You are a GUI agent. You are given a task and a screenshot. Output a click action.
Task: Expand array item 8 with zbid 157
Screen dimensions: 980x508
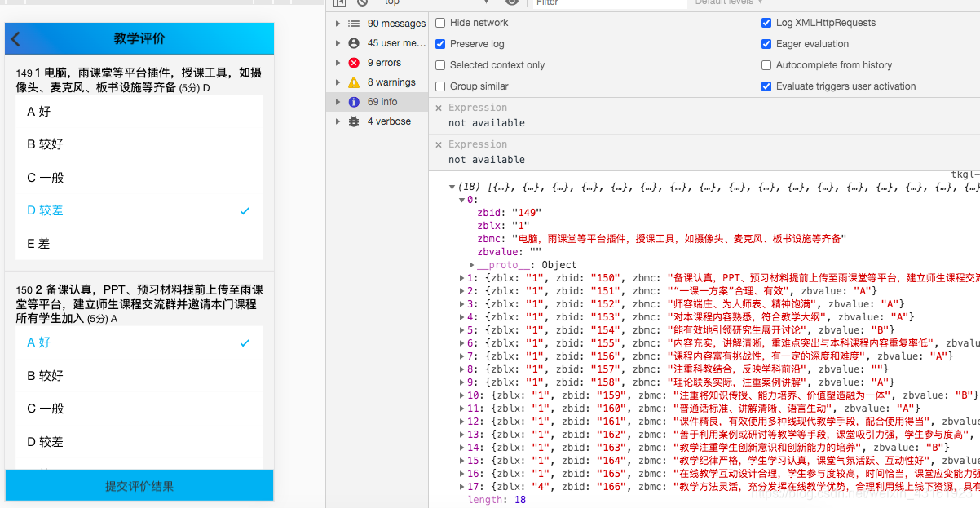click(462, 369)
